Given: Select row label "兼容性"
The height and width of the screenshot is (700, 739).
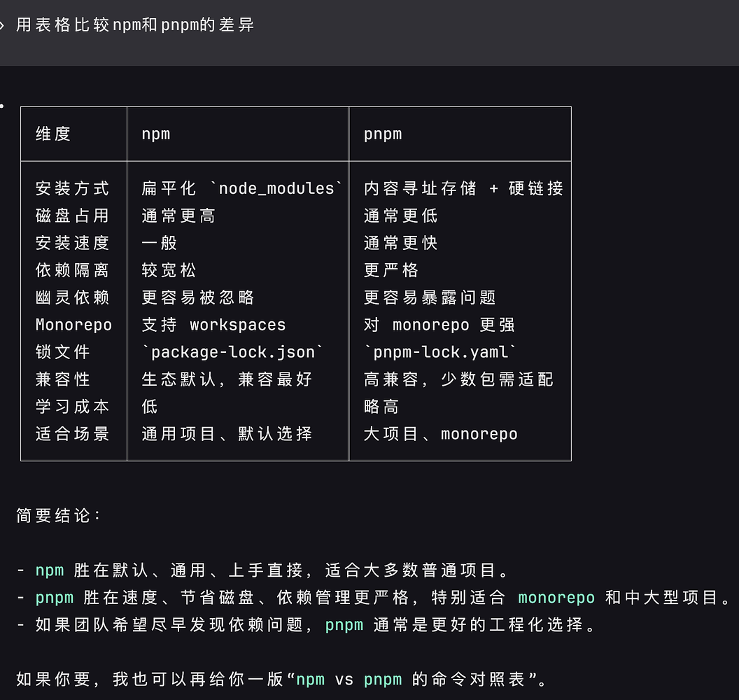Looking at the screenshot, I should pos(63,379).
